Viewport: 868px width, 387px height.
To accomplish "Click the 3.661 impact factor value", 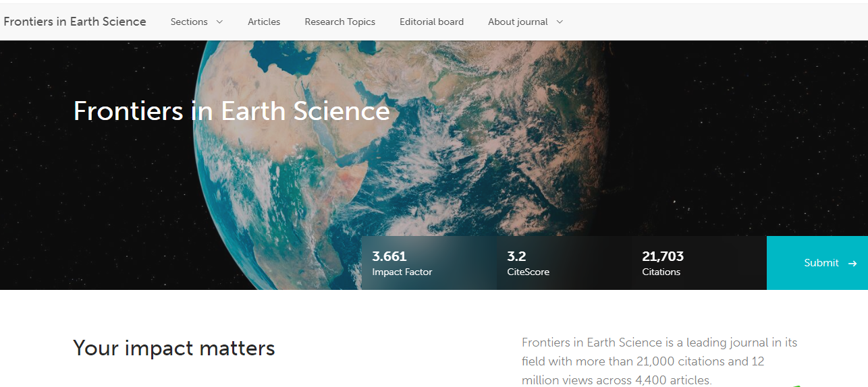I will 389,256.
